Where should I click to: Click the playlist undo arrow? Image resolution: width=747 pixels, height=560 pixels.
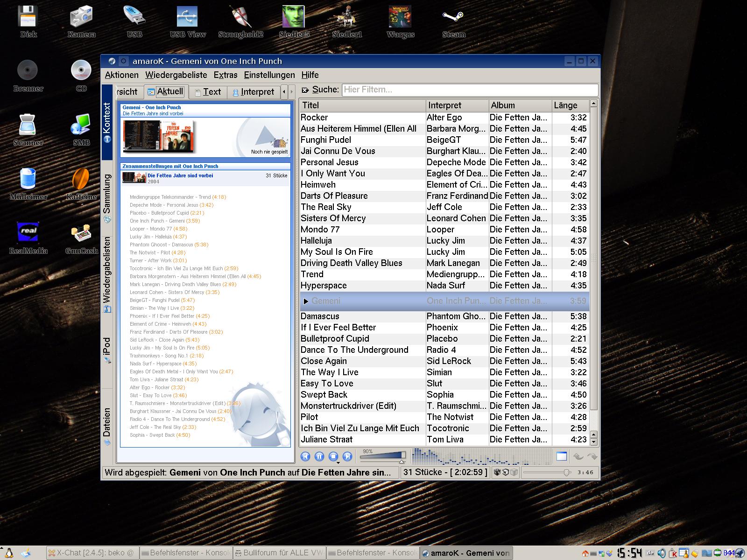tap(578, 456)
